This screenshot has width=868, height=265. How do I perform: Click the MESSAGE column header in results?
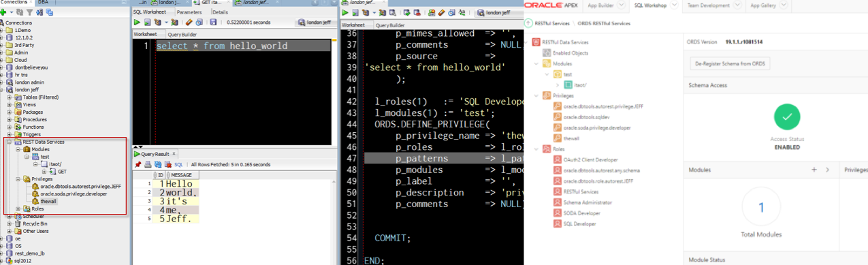pos(182,175)
